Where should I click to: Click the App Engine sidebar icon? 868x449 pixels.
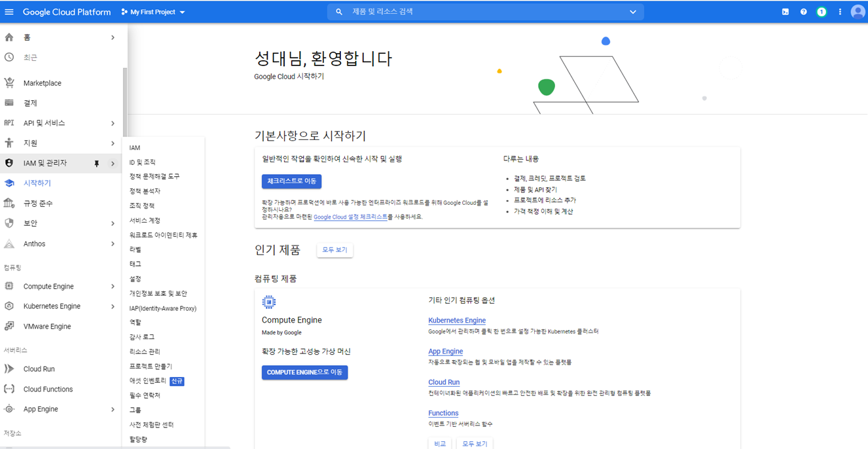(x=9, y=409)
